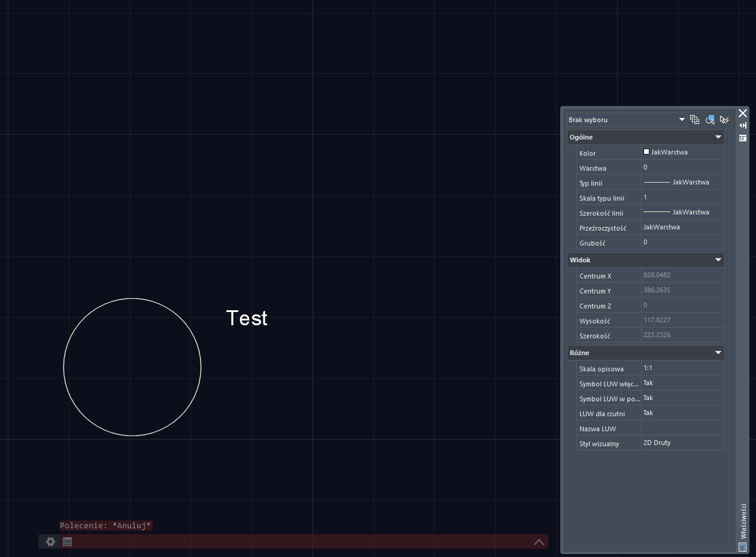Click the Styl wizualny 2D Druty field
This screenshot has height=557, width=756.
[x=682, y=443]
